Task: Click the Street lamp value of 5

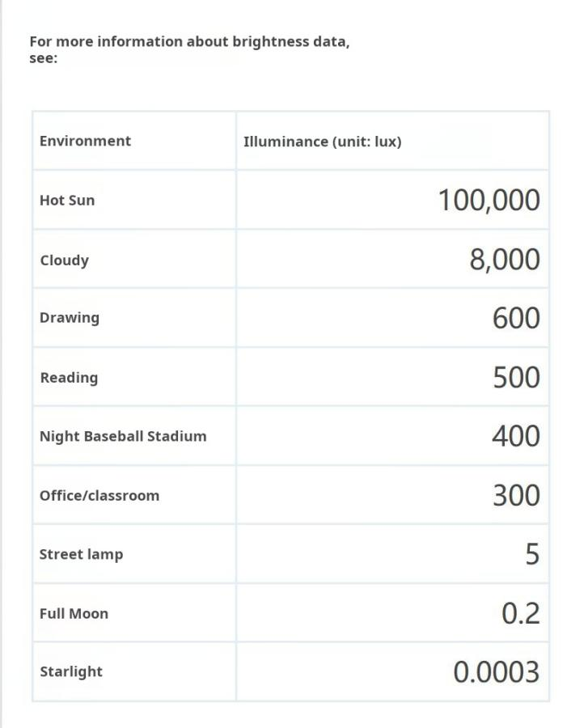Action: (531, 554)
